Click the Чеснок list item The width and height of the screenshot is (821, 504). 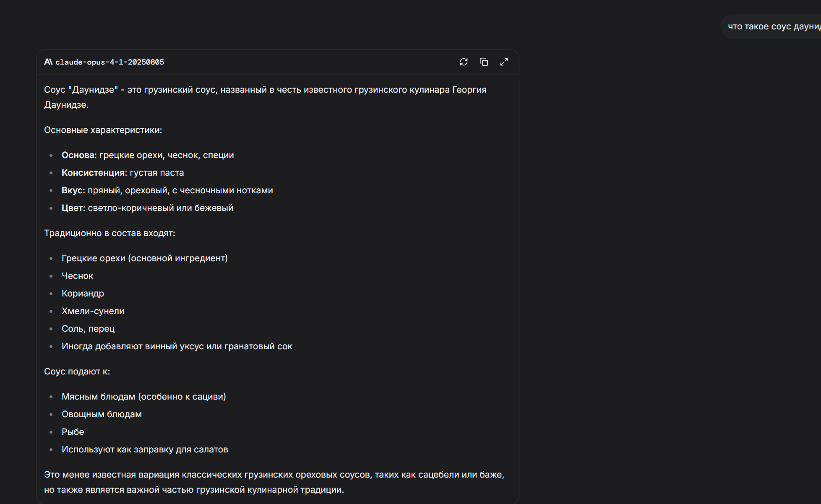77,276
